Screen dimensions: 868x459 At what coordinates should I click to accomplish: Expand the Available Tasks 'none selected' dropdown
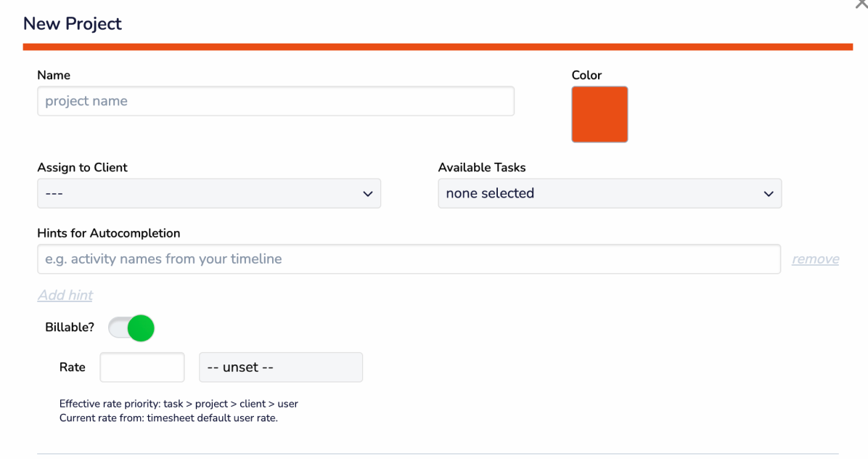pos(610,194)
